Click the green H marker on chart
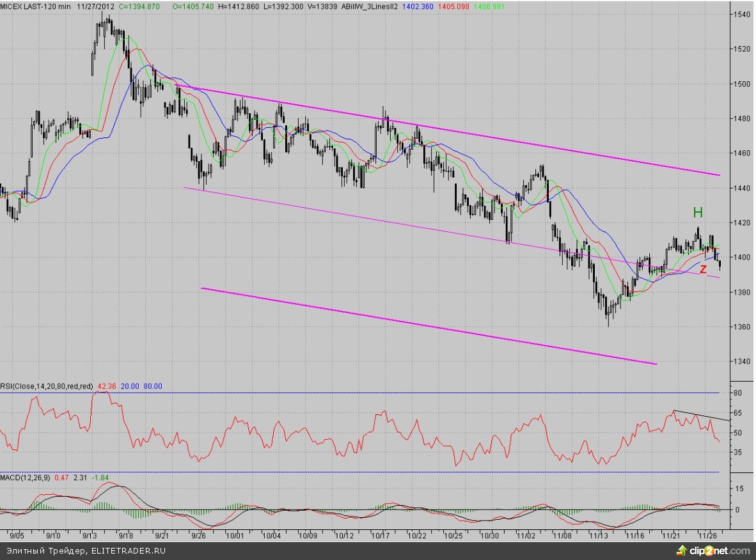This screenshot has width=756, height=560. pyautogui.click(x=698, y=213)
